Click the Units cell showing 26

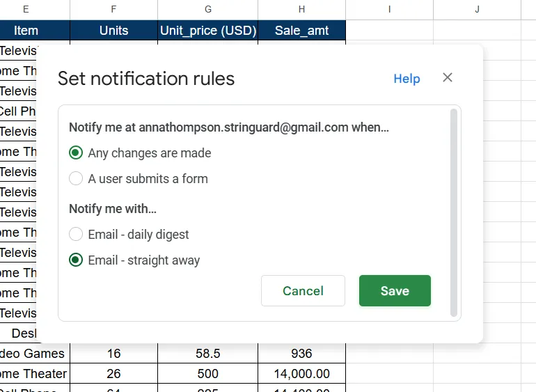click(x=114, y=373)
